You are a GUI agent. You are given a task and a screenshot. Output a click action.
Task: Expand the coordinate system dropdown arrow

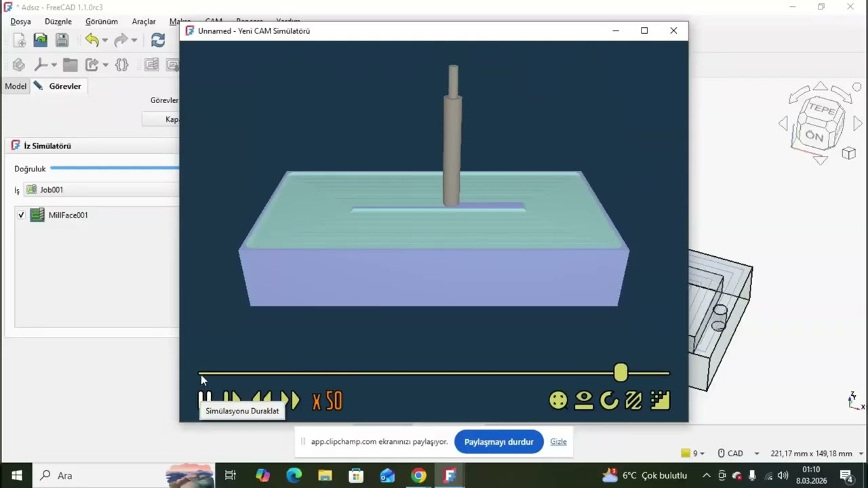(54, 65)
